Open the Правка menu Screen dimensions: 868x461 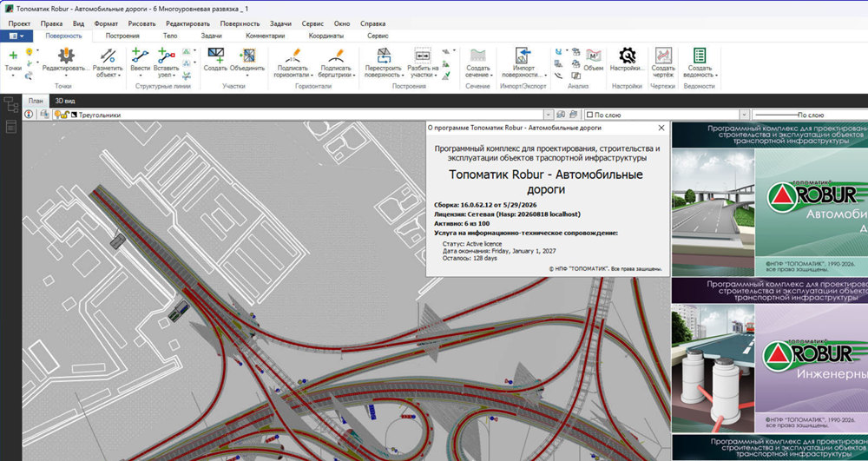coord(51,23)
